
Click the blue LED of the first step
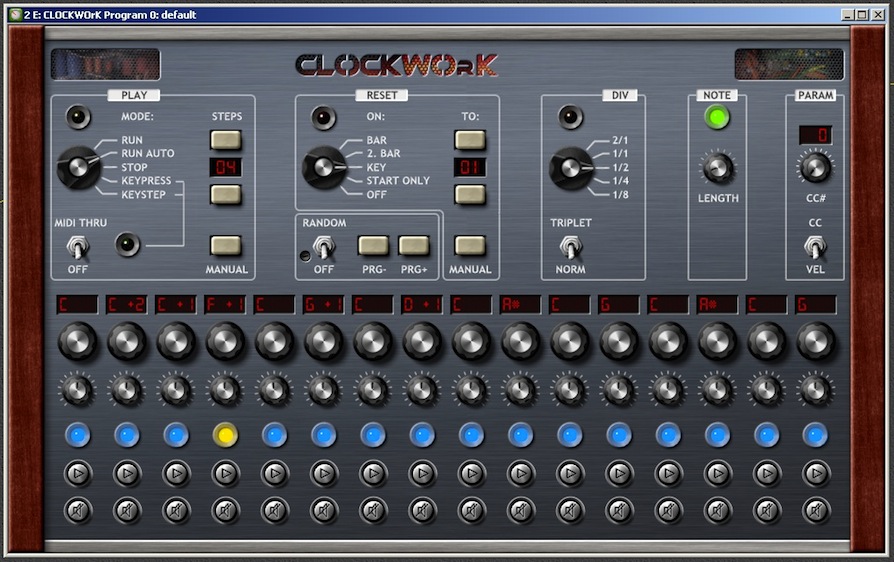78,435
